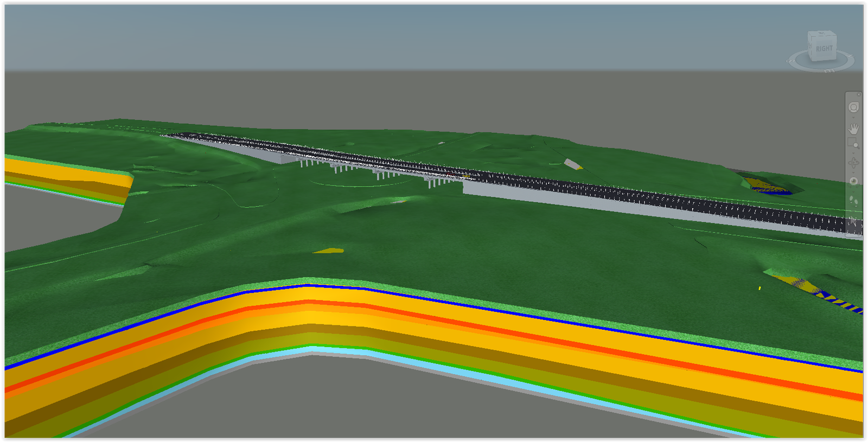Activate the Walk footprints tool
Image resolution: width=868 pixels, height=442 pixels.
853,201
